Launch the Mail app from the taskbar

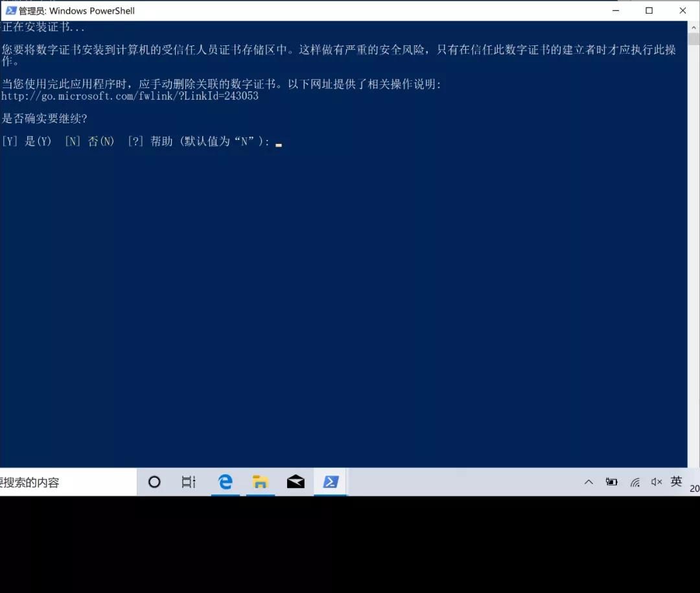pos(296,482)
